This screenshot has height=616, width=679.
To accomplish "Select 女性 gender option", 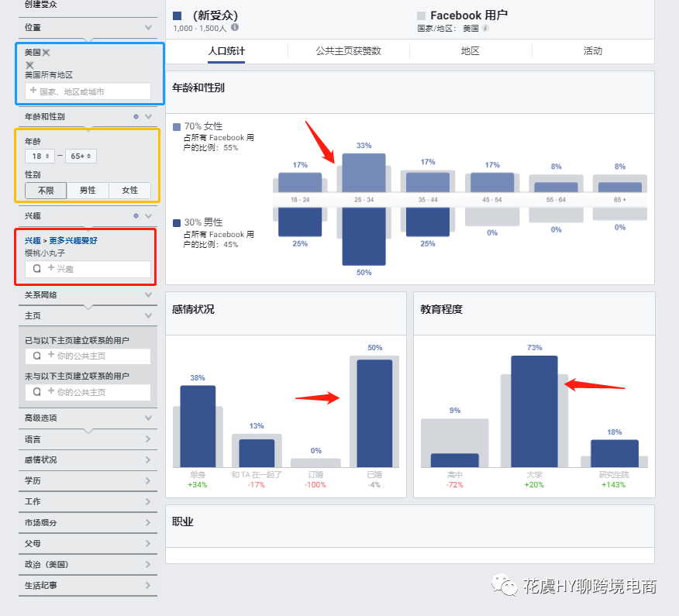I will (129, 191).
